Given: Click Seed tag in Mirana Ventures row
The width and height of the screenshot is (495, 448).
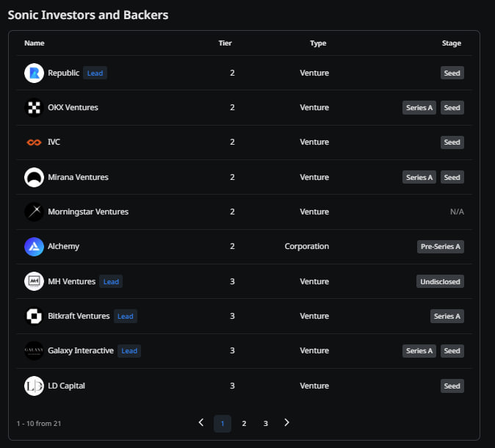Looking at the screenshot, I should point(452,177).
